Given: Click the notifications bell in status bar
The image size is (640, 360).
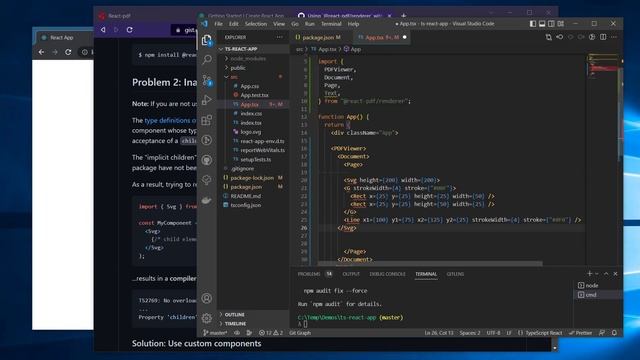Looking at the screenshot, I should point(614,333).
